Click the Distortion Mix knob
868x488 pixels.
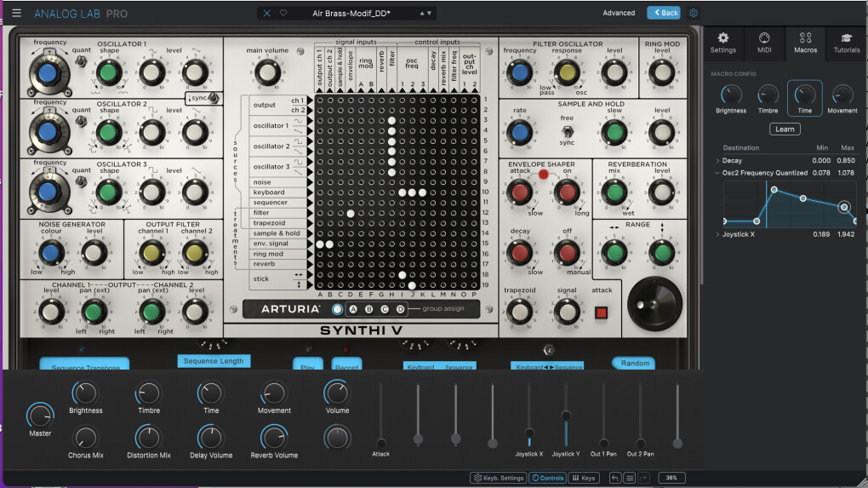[148, 438]
